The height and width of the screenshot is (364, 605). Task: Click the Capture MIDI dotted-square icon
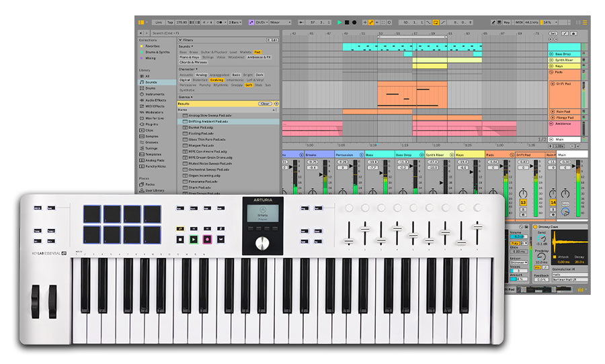point(383,22)
